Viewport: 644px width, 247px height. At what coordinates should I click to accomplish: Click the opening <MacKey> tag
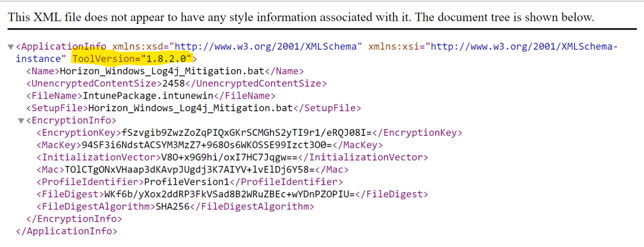(59, 145)
